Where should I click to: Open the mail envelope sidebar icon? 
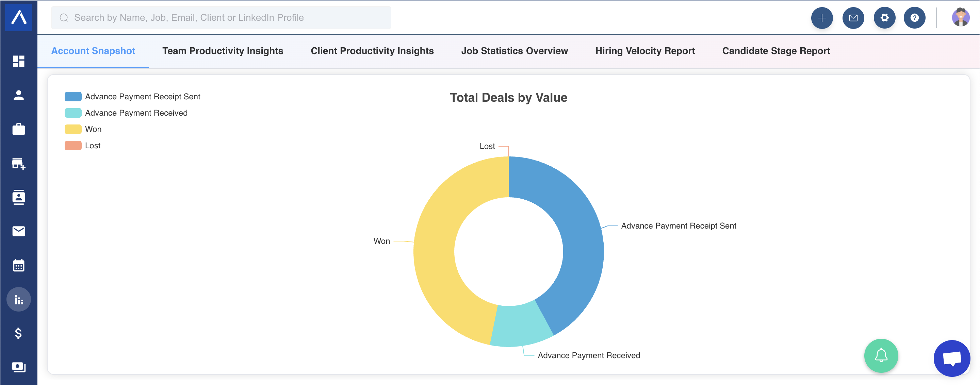[19, 231]
